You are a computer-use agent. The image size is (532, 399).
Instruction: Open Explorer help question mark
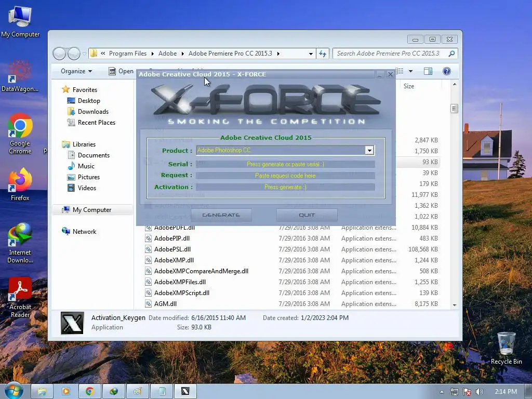tap(446, 71)
